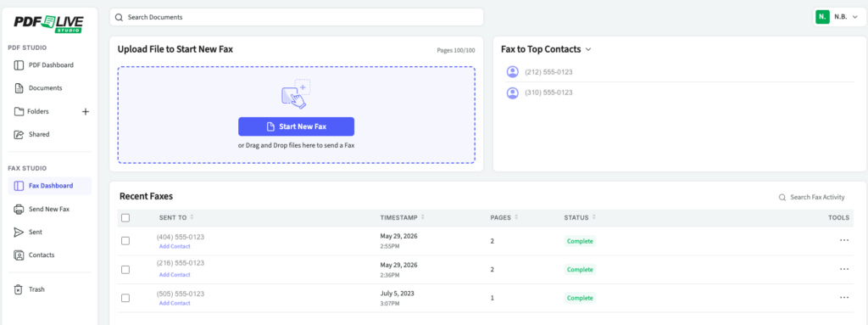Open Folders section in sidebar
868x325 pixels.
(38, 111)
